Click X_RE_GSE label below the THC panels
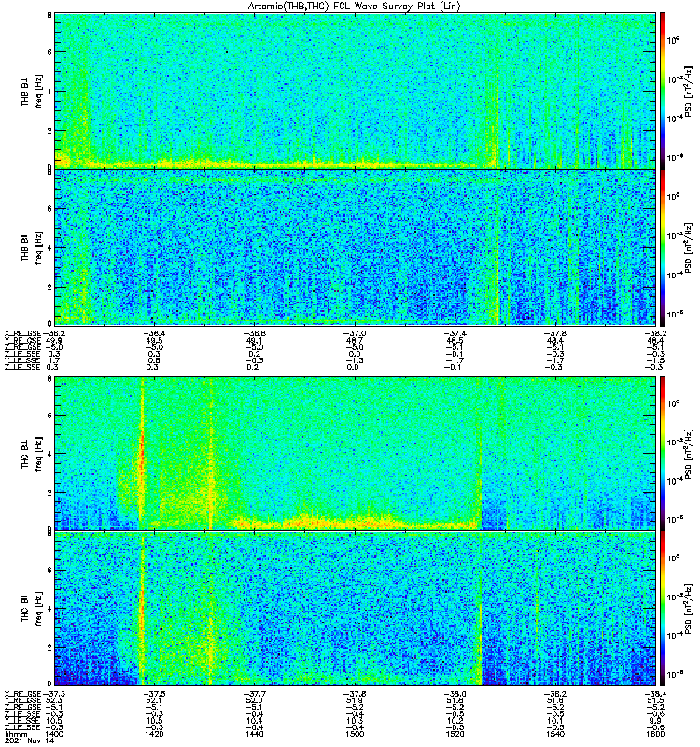 click(x=22, y=694)
